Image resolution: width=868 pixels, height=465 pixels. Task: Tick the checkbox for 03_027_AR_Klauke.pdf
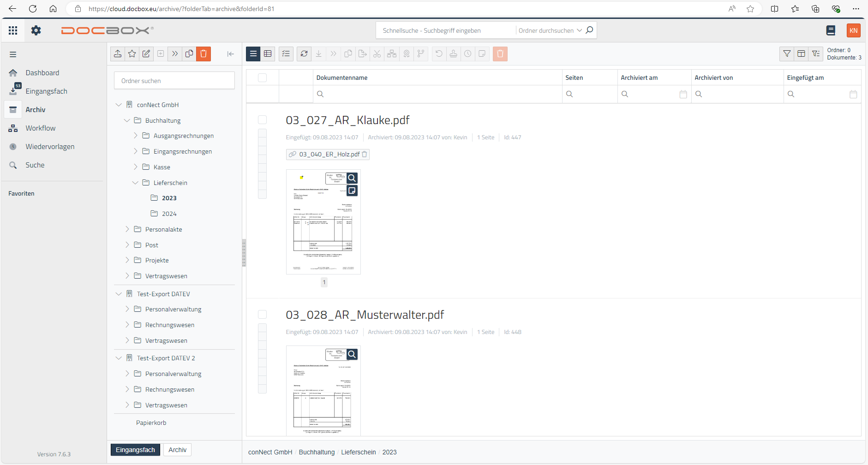[262, 120]
